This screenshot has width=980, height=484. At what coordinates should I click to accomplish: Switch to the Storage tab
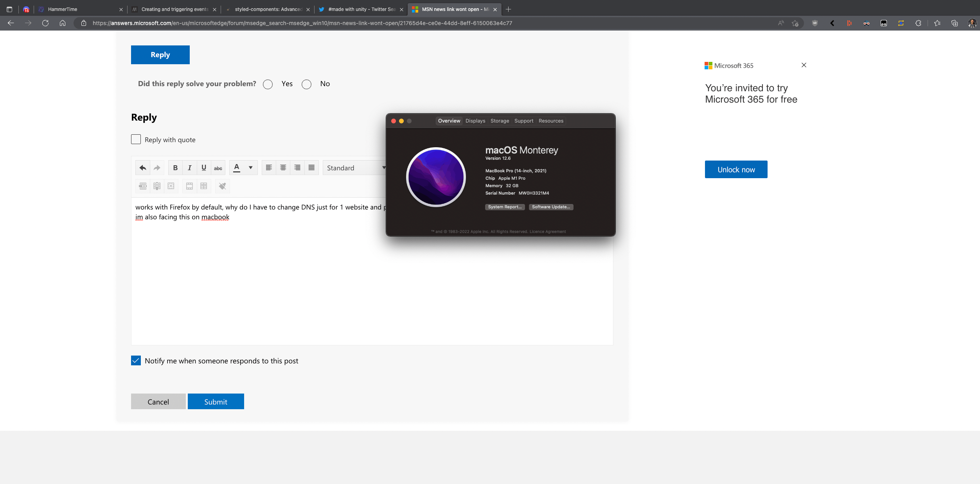tap(500, 121)
